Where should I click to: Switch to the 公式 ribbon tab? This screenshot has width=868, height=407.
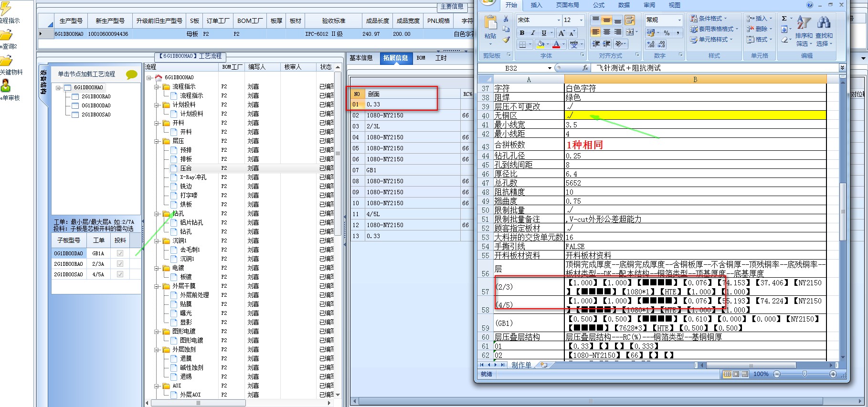(599, 5)
